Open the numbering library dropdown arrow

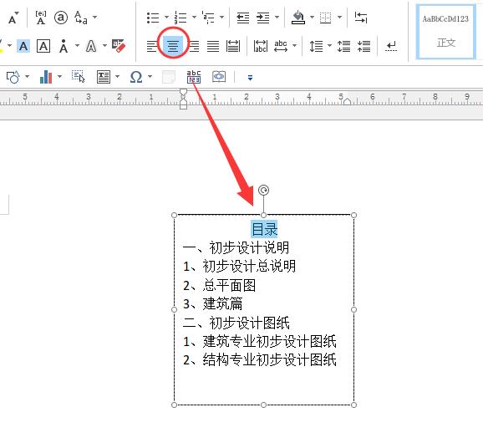click(x=194, y=17)
